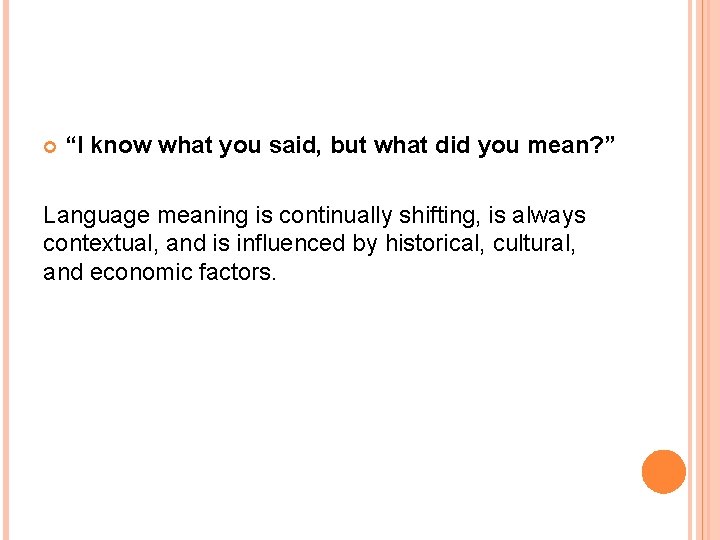
Task: Click the word "shifting," in the first line
Action: click(439, 215)
